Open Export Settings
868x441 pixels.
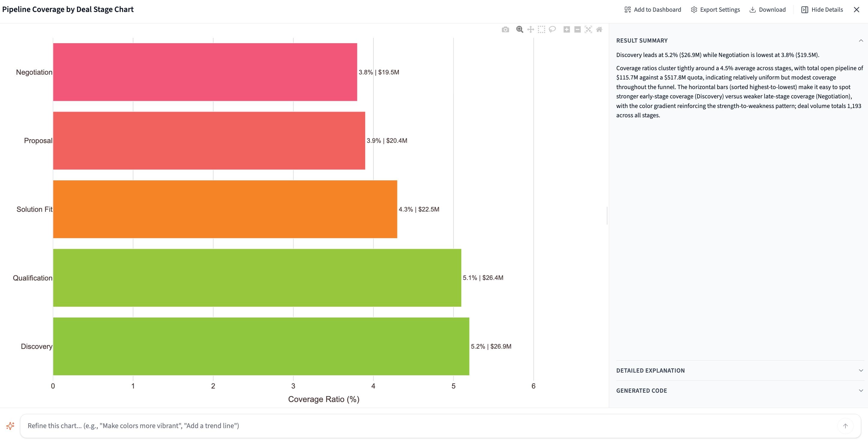click(715, 9)
